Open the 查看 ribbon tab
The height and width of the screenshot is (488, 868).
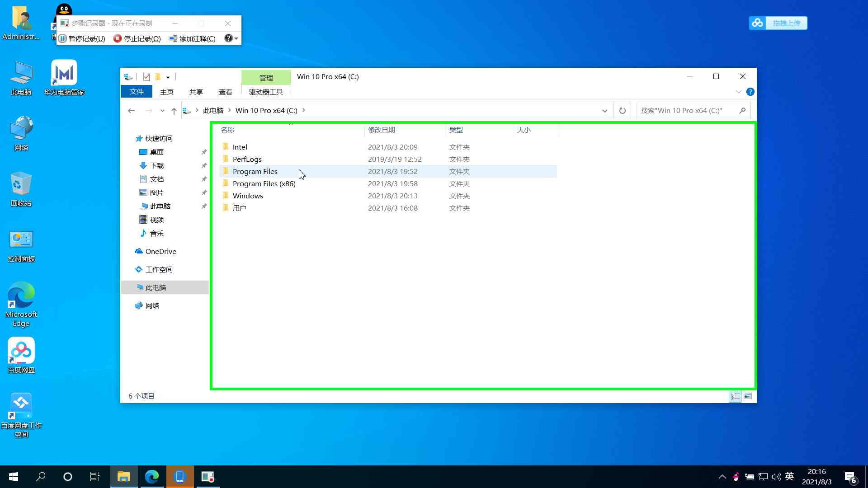pyautogui.click(x=225, y=92)
